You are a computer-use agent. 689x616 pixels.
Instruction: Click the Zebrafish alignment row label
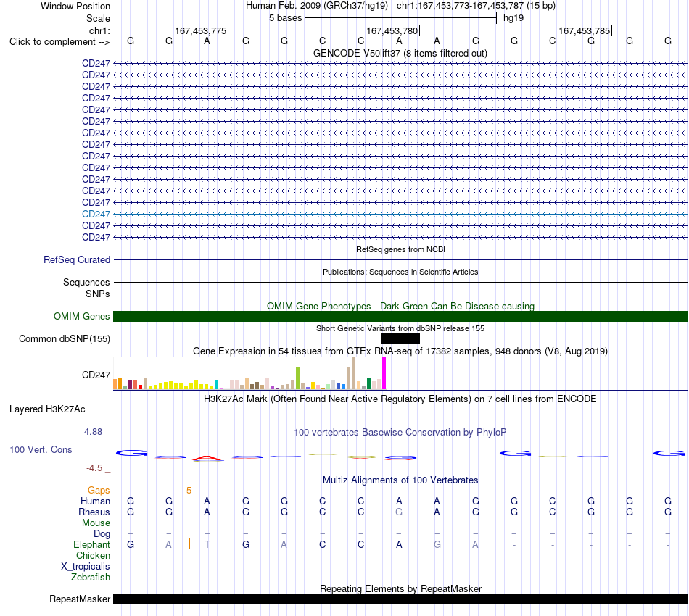coord(91,578)
